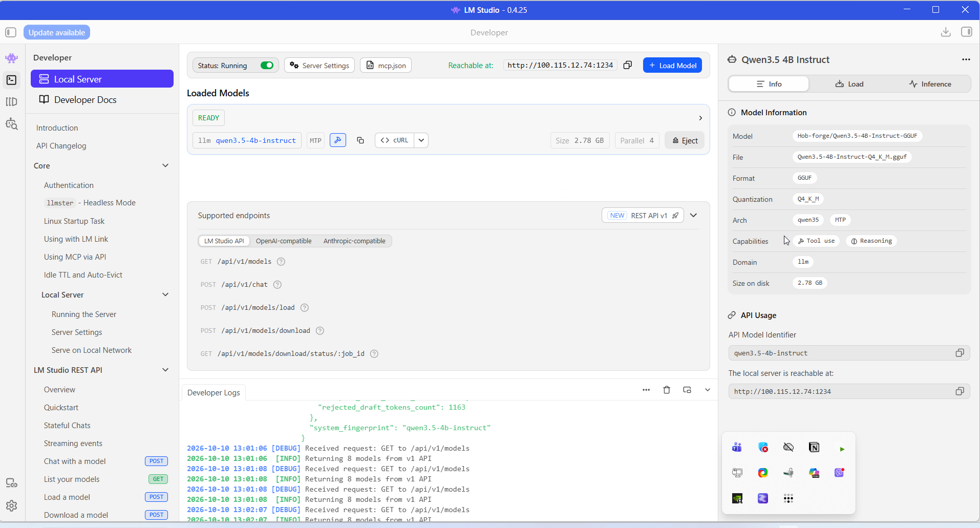Click the tool use wrench icon for qwen3.5-4b-instruct
Viewport: 980px width, 528px height.
(338, 140)
